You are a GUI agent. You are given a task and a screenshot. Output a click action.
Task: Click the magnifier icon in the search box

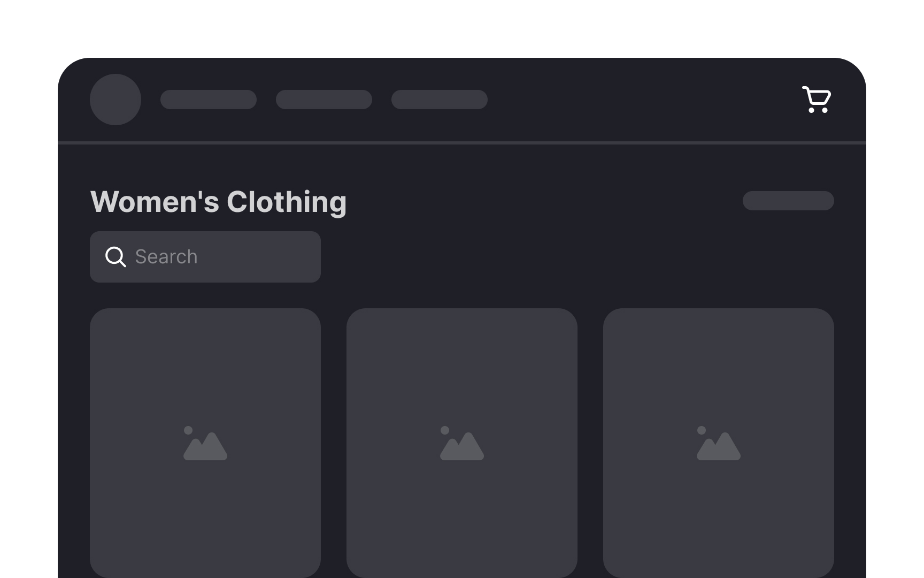(115, 257)
